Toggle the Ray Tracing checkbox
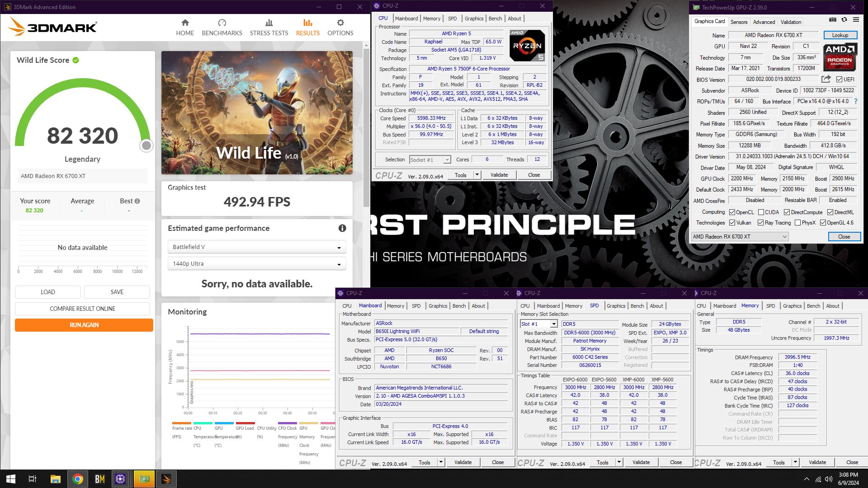 (760, 223)
